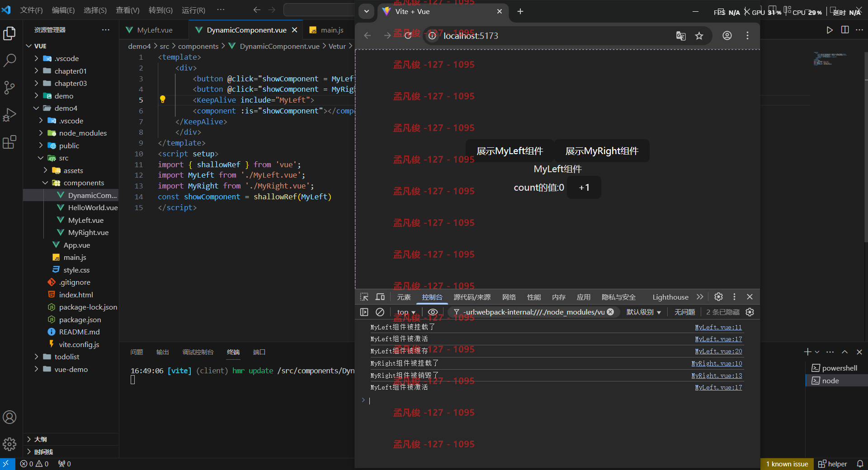The image size is (868, 470).
Task: Open editor more actions ellipsis
Action: coord(859,30)
